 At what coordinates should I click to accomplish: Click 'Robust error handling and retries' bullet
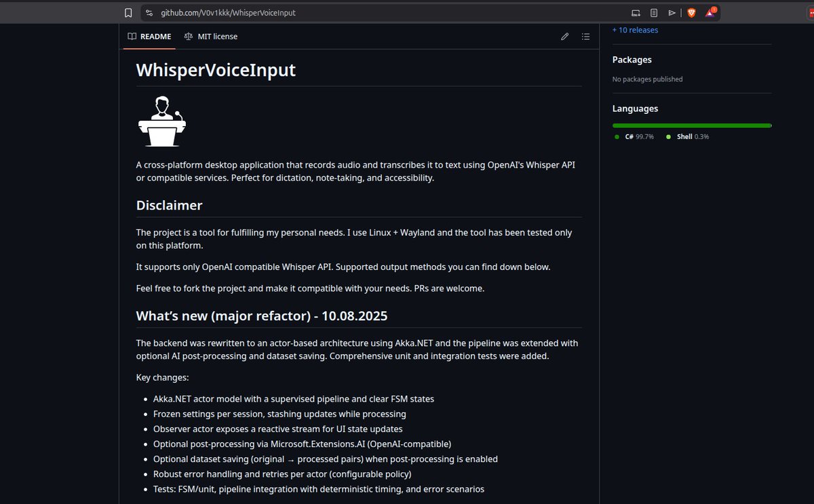click(282, 473)
